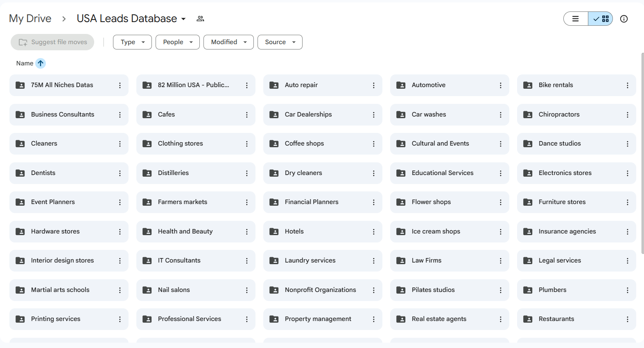Open the shared people icon next to folder title
Image resolution: width=644 pixels, height=348 pixels.
point(200,19)
